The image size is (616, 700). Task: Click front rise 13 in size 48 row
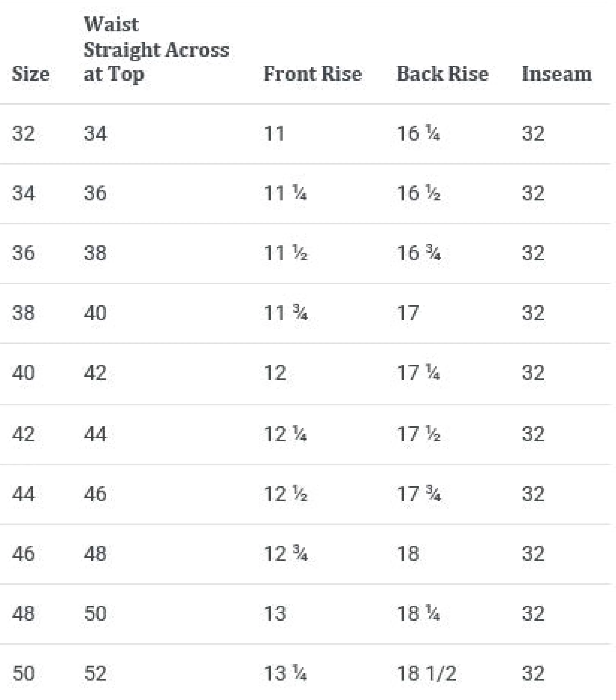pyautogui.click(x=275, y=613)
